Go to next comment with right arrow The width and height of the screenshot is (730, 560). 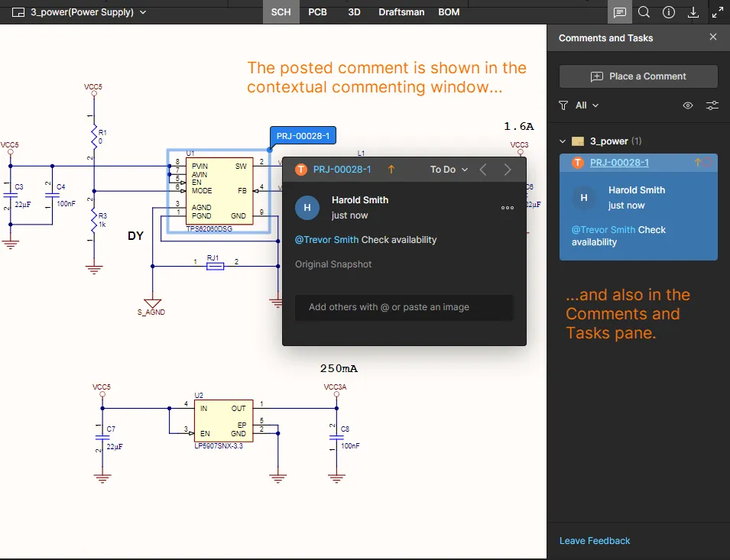point(508,170)
